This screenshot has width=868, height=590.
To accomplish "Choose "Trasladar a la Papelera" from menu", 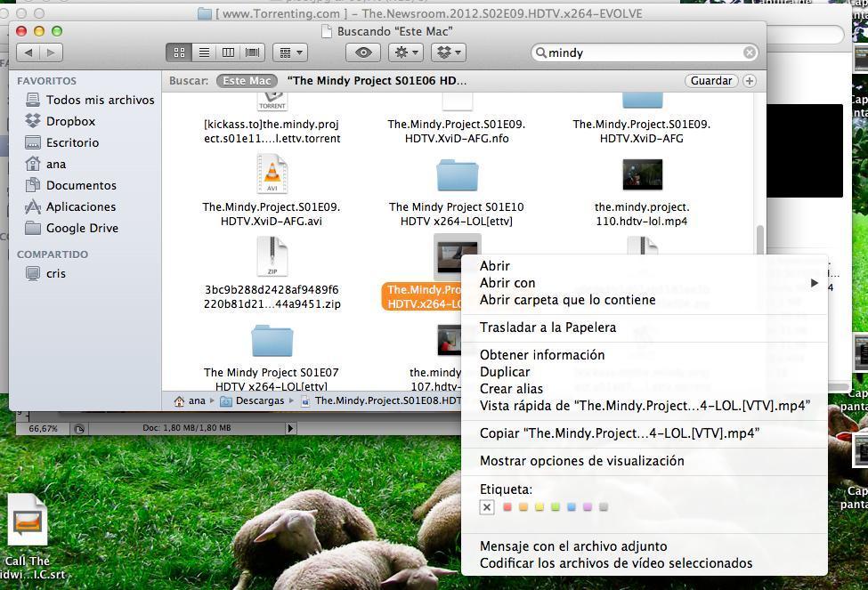I will point(548,327).
